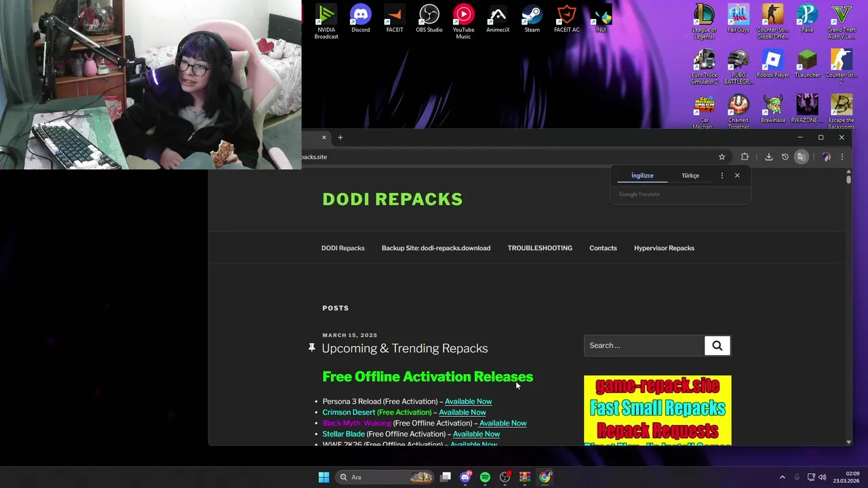
Task: Click the game-repack.site yellow banner
Action: coord(658,410)
